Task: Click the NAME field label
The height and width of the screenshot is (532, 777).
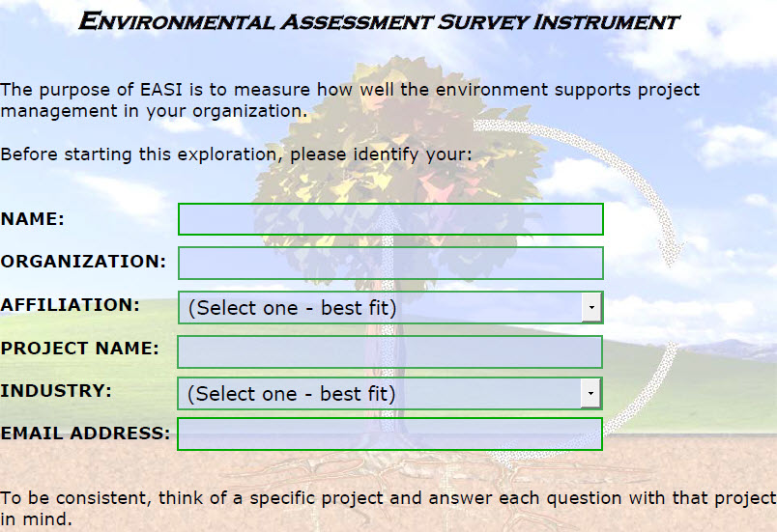Action: (33, 219)
